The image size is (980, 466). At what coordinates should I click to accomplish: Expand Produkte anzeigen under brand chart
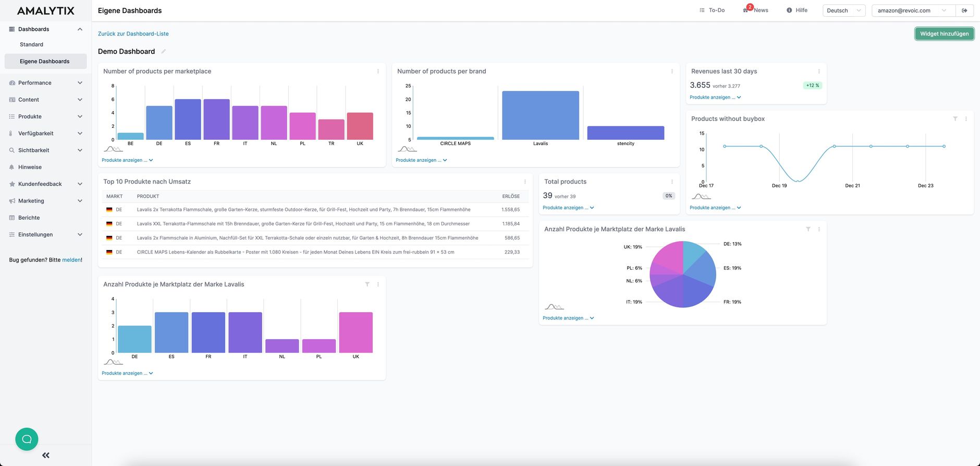(x=421, y=160)
